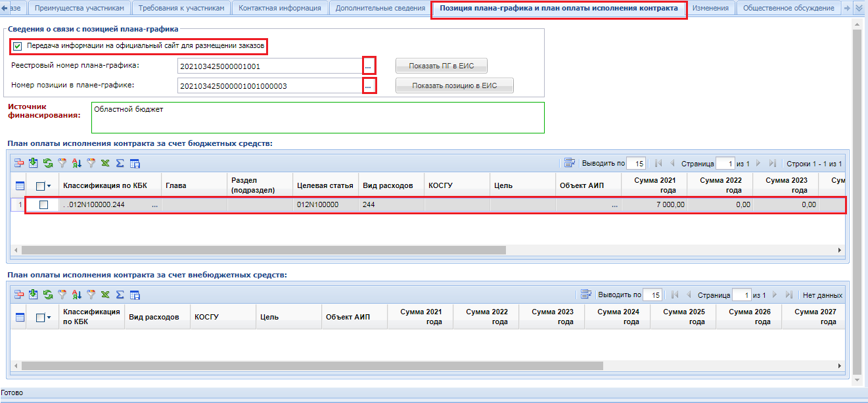Open lookup '...' for Номер позиции в плане-графике
Screen dimensions: 868x403
point(369,85)
